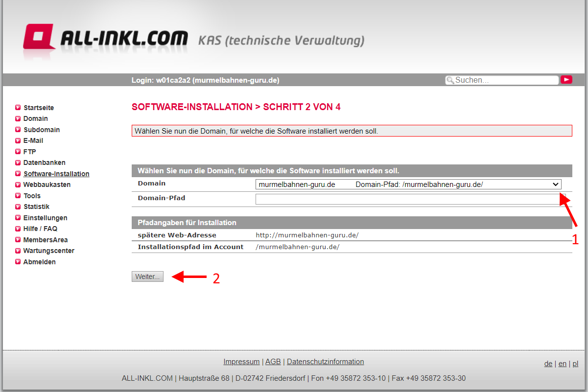Image resolution: width=588 pixels, height=392 pixels.
Task: Switch language to pl
Action: (575, 364)
